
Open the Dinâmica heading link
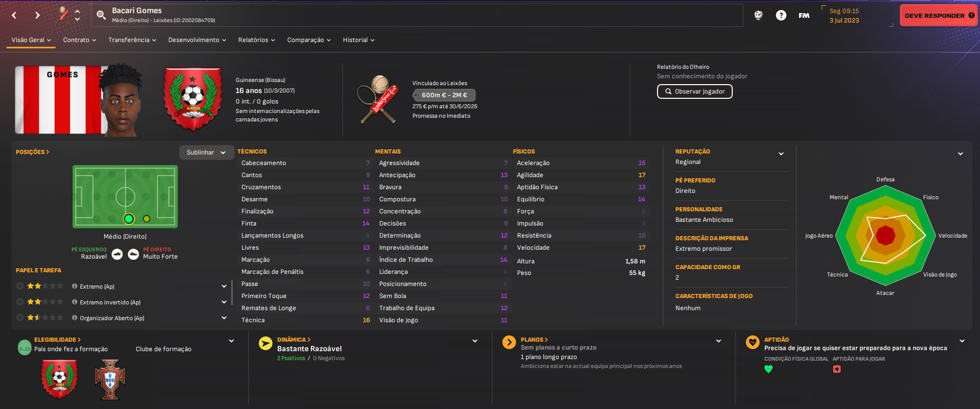(294, 340)
